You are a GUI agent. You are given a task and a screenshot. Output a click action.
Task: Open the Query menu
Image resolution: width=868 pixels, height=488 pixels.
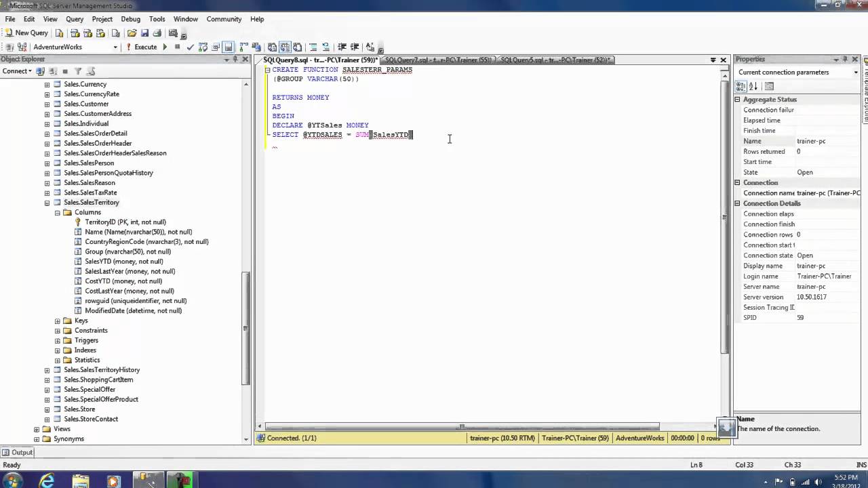[75, 19]
